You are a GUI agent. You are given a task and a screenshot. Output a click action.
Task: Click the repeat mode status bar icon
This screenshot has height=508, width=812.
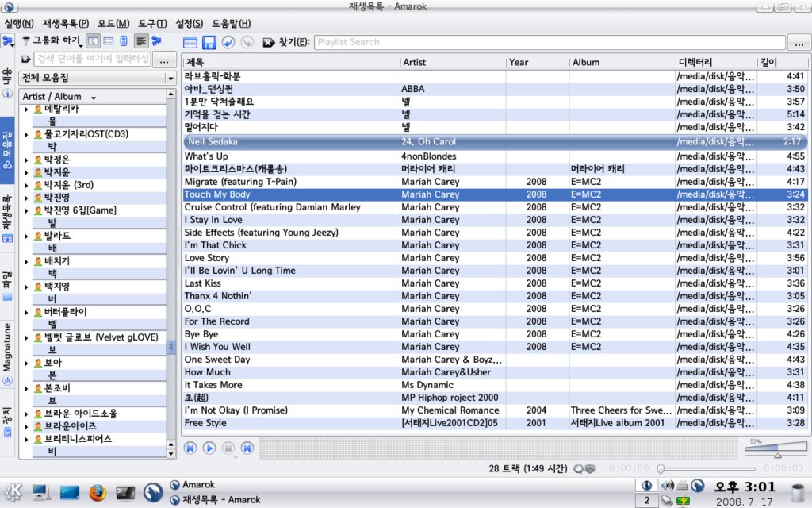[x=578, y=468]
